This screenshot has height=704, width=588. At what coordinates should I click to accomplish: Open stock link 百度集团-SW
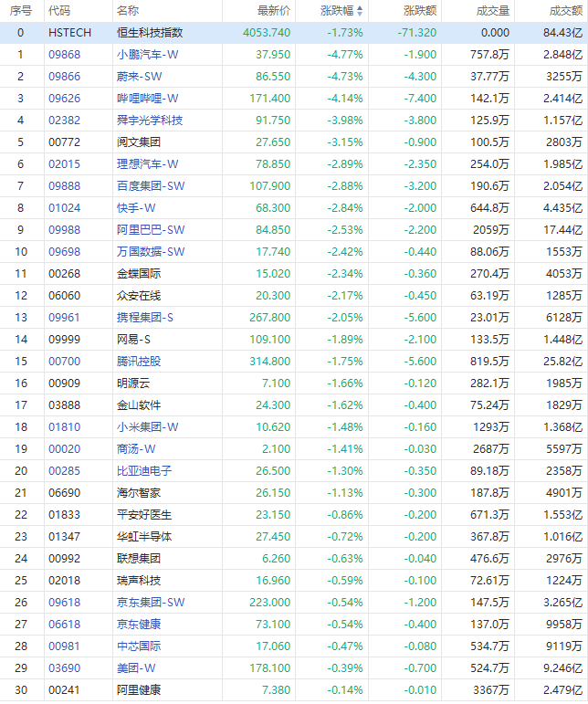(x=151, y=186)
